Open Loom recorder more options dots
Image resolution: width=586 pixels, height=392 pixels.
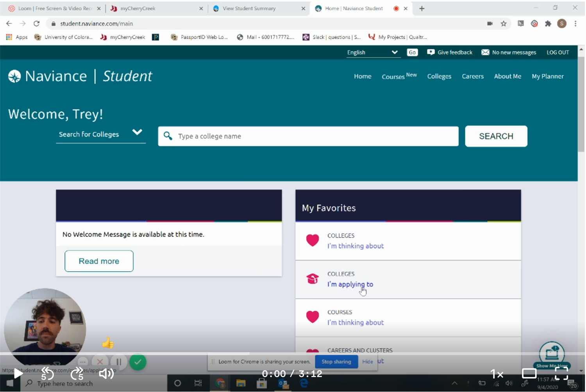pos(82,362)
